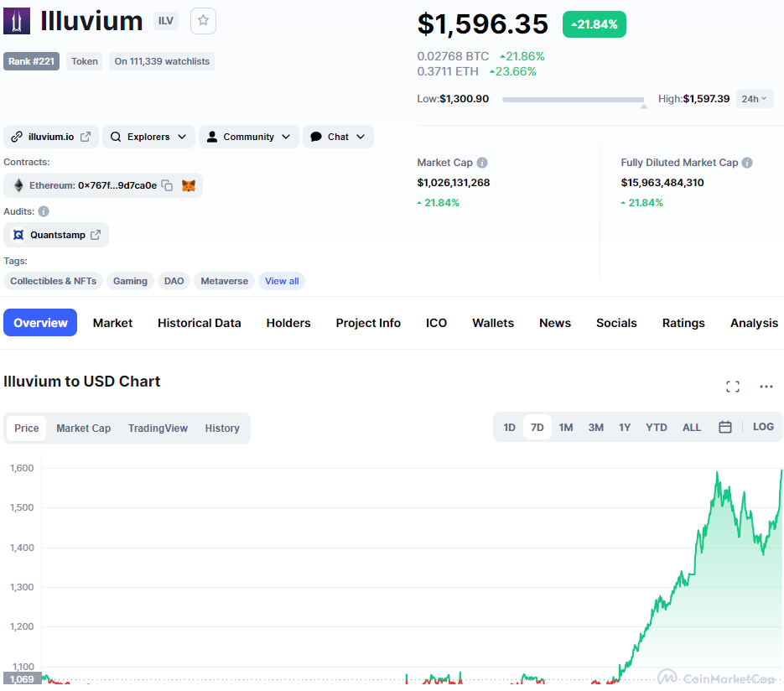Click the DAO tag
The height and width of the screenshot is (691, 784).
click(x=174, y=281)
